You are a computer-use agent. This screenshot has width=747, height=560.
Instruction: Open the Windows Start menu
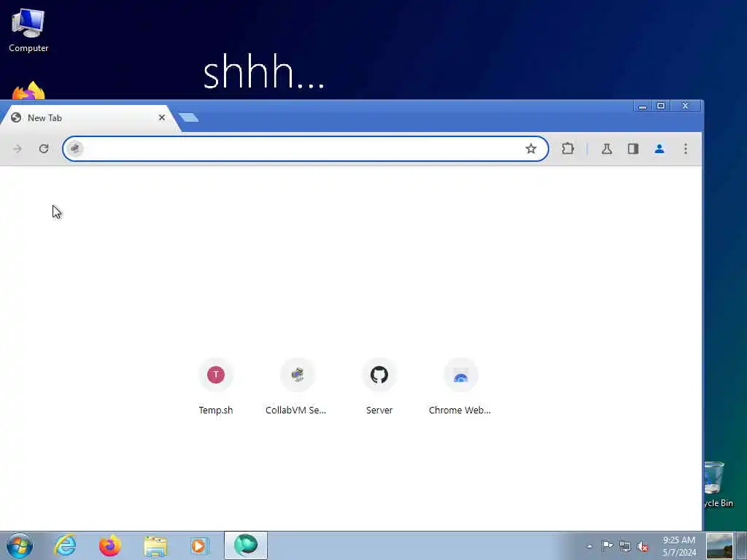tap(20, 545)
